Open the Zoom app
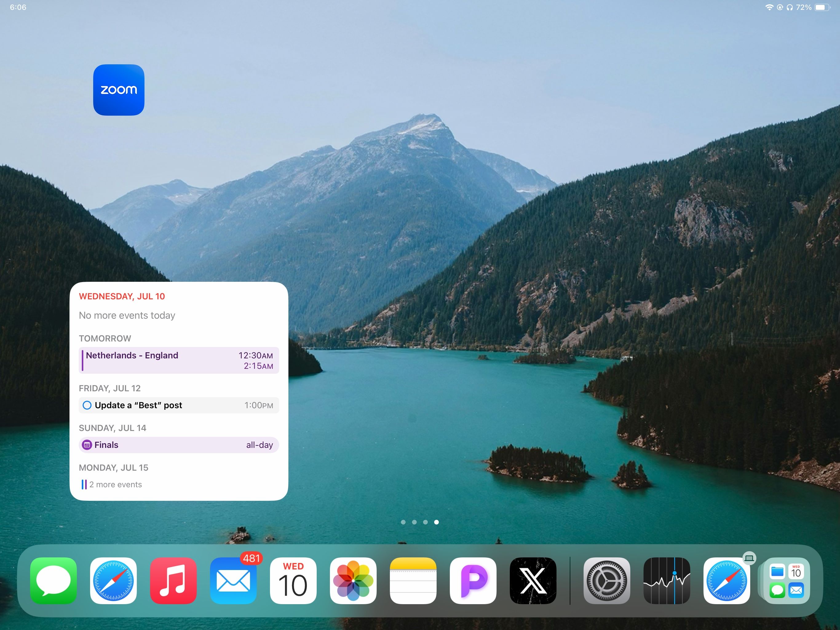The height and width of the screenshot is (630, 840). (x=119, y=90)
